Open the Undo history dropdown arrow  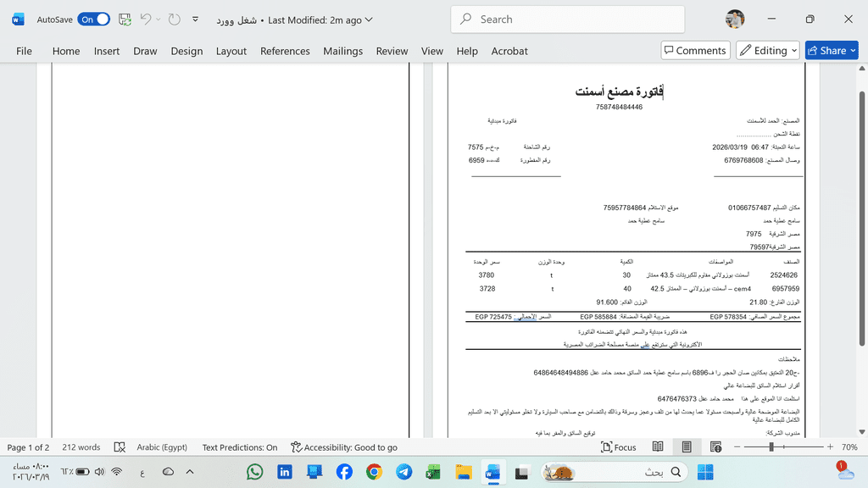click(x=159, y=19)
